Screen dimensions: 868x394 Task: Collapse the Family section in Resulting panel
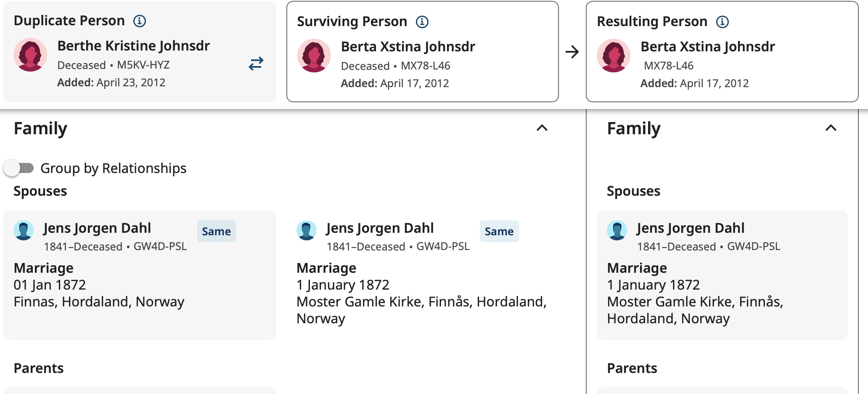coord(831,128)
